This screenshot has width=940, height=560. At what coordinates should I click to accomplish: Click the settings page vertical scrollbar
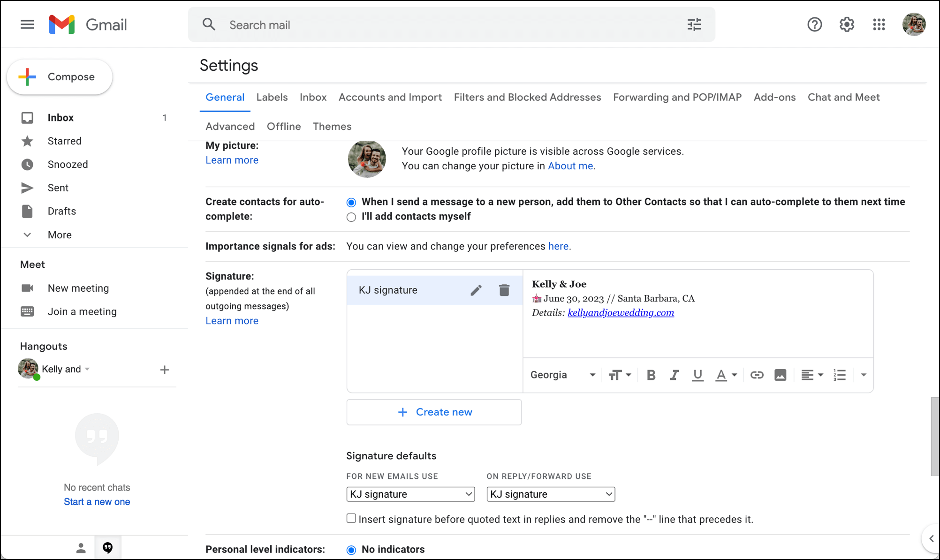(935, 436)
